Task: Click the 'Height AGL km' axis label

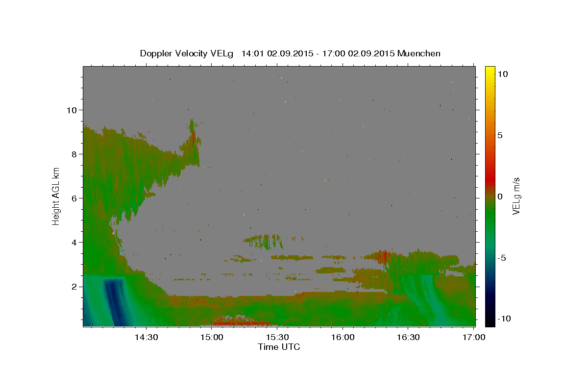Action: pos(56,196)
